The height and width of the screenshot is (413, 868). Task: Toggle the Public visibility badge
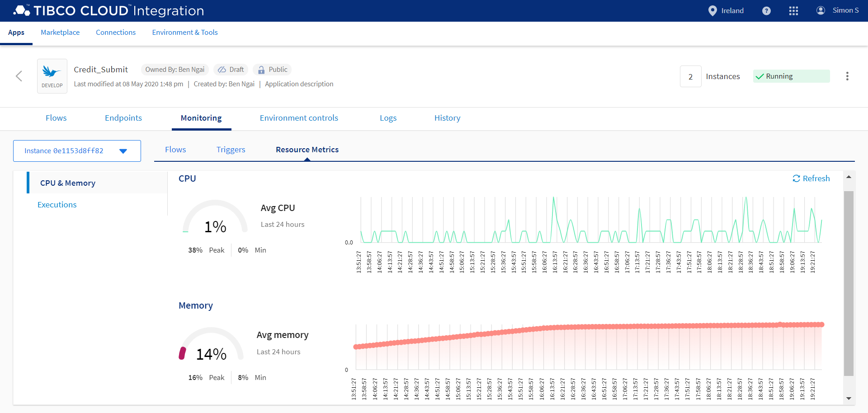tap(272, 70)
